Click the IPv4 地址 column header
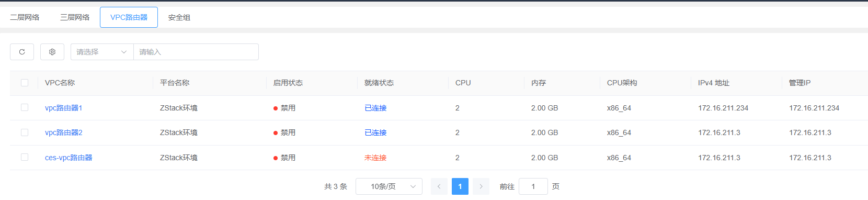Screen dimensions: 868x200 point(714,83)
